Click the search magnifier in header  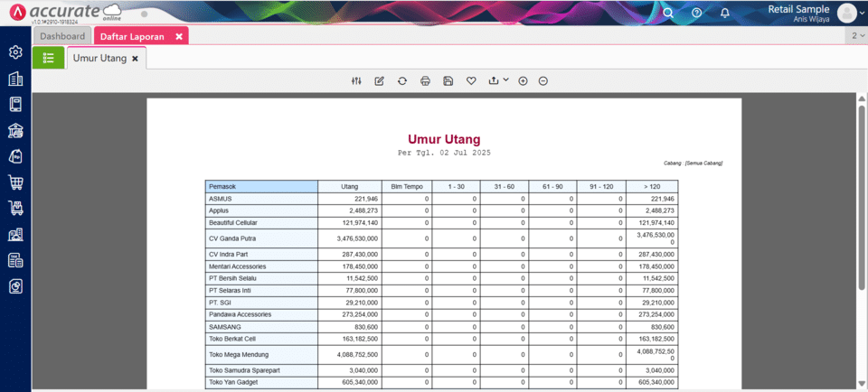point(668,13)
